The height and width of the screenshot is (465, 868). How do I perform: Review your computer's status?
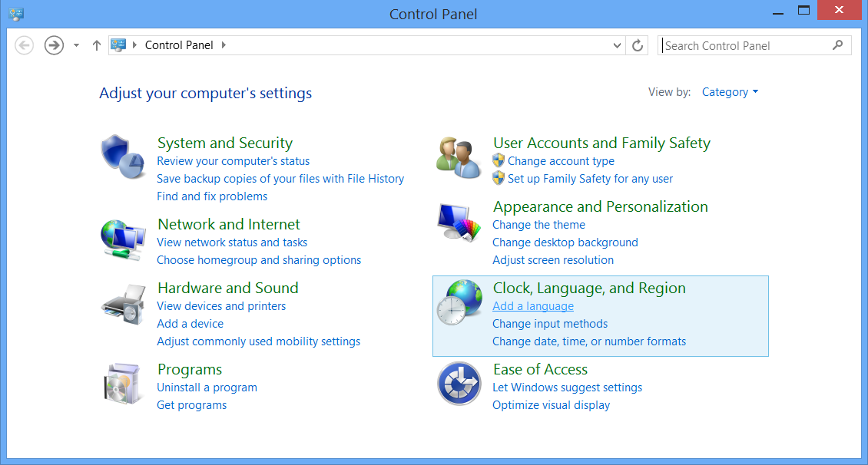pos(233,161)
